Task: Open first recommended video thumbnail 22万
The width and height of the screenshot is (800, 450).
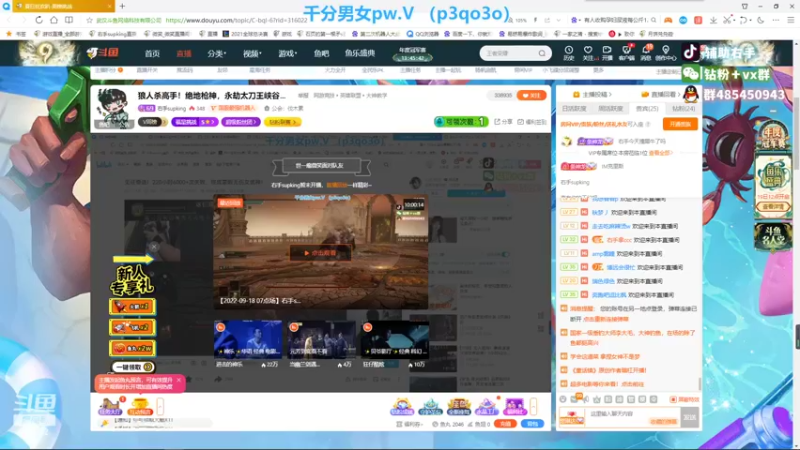Action: tap(248, 339)
